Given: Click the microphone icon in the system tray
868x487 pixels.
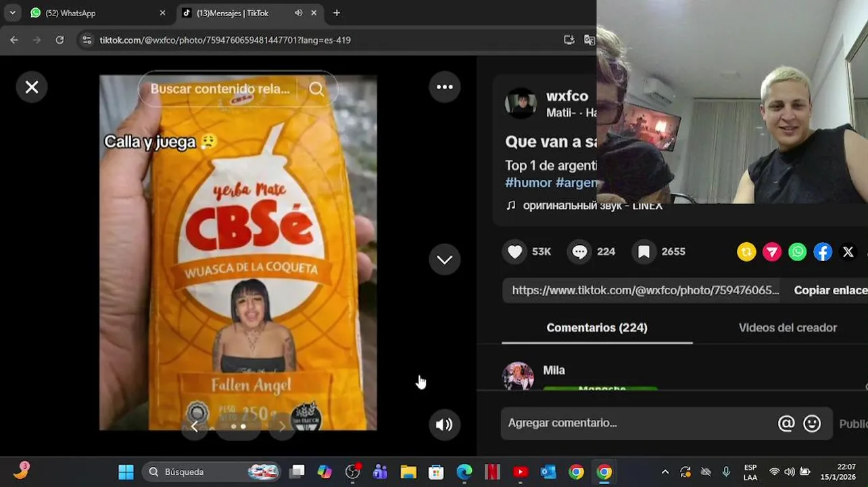Looking at the screenshot, I should click(726, 472).
